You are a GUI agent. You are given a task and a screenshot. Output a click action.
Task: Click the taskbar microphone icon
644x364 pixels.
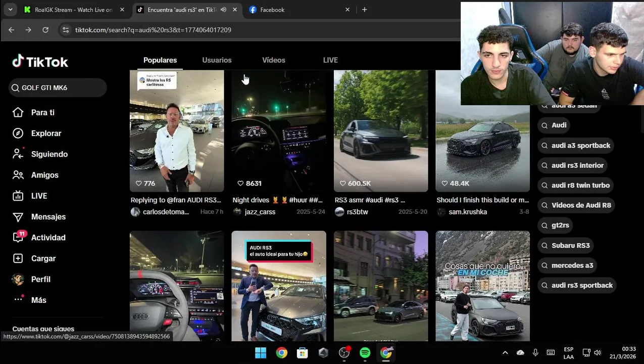[x=535, y=353]
